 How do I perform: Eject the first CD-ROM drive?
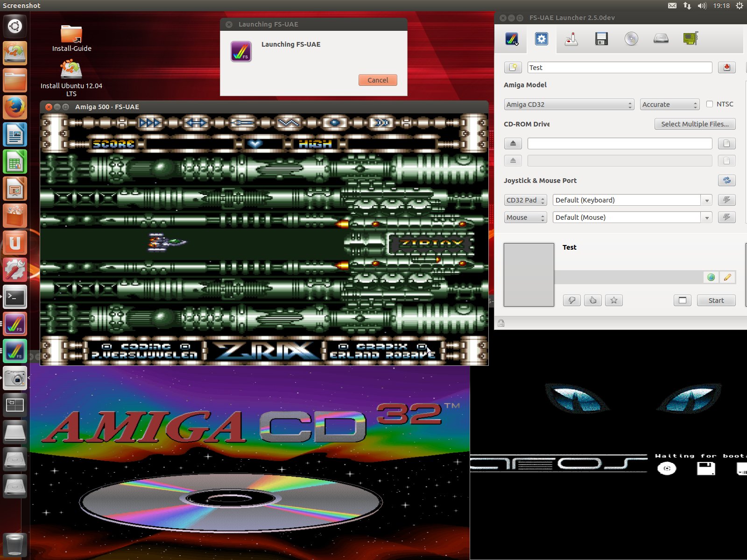coord(513,143)
